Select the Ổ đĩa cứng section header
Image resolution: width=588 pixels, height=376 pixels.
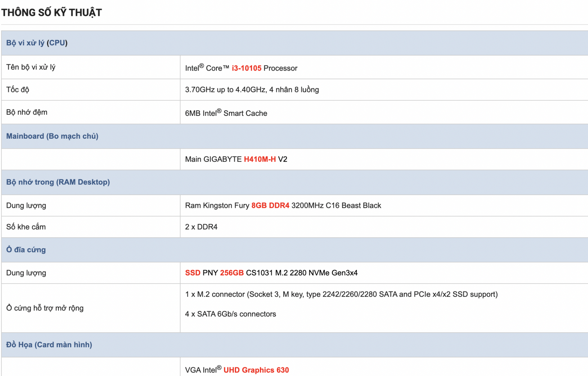coord(26,250)
